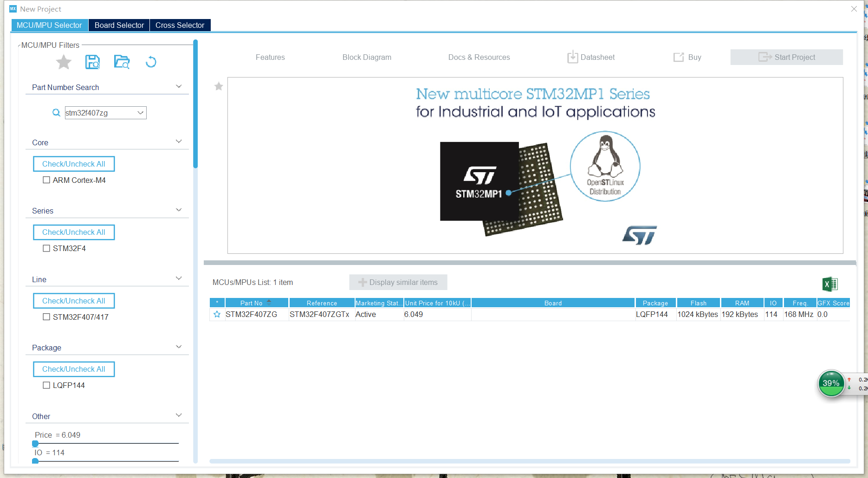Screen dimensions: 868x478
Task: Export MCU list with the Excel icon
Action: coord(830,284)
